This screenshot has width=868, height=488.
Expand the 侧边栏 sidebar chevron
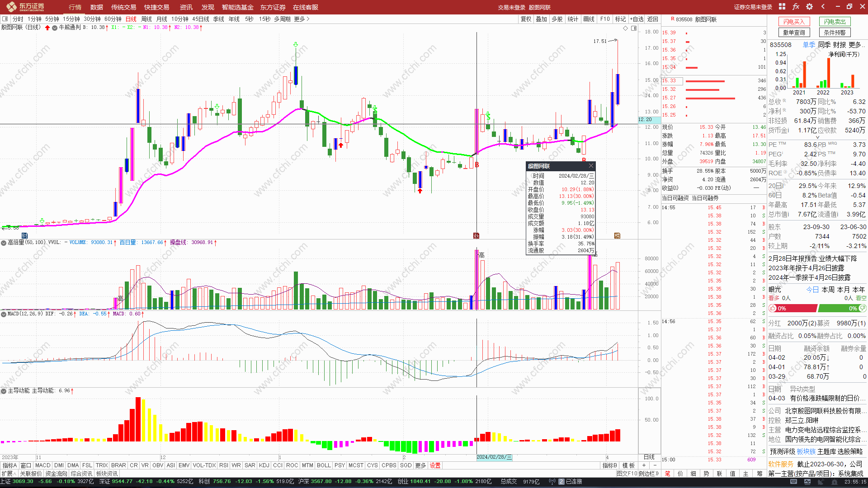pyautogui.click(x=657, y=474)
